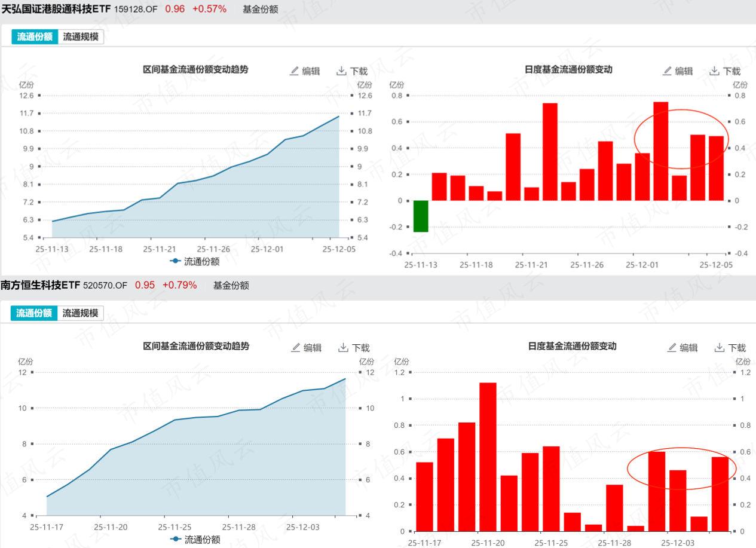Click the 天弘国证港股通科技ETF fund name
This screenshot has height=548, width=756.
tap(56, 9)
